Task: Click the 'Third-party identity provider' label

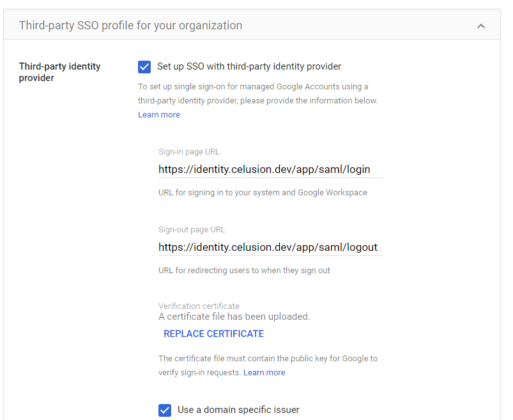Action: [59, 72]
